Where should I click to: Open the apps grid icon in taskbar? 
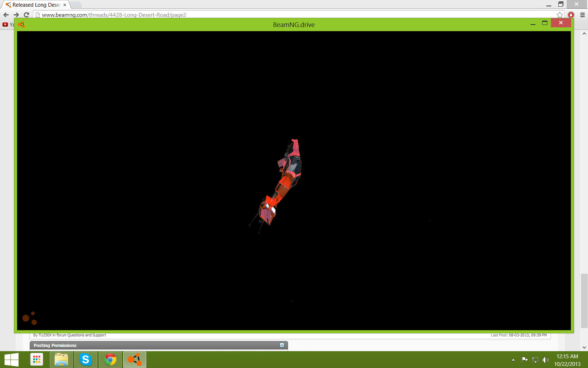[x=37, y=360]
